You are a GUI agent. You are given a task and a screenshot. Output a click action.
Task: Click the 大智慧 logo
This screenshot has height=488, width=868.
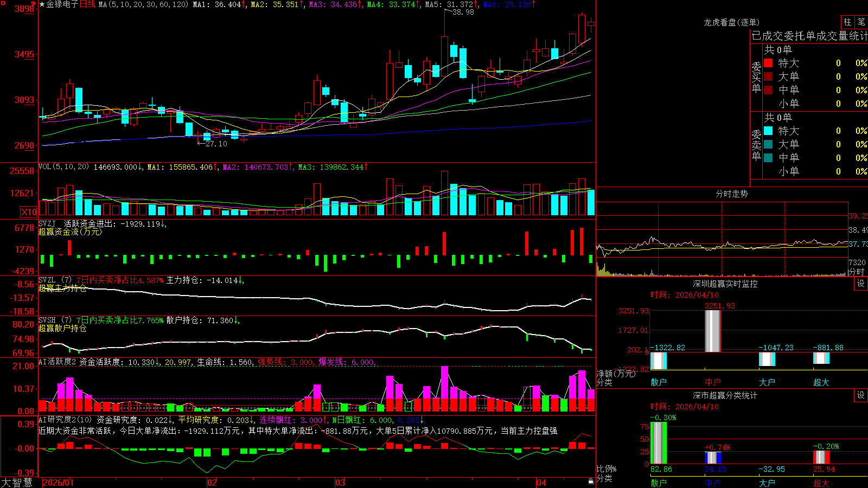17,482
